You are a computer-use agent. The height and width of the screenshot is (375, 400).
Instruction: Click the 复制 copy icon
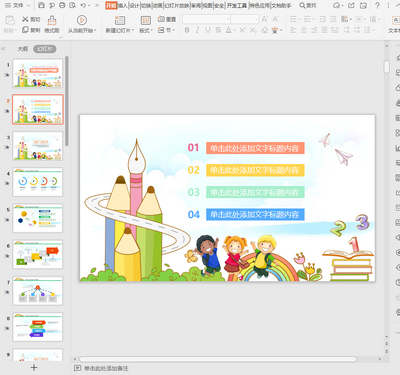25,30
